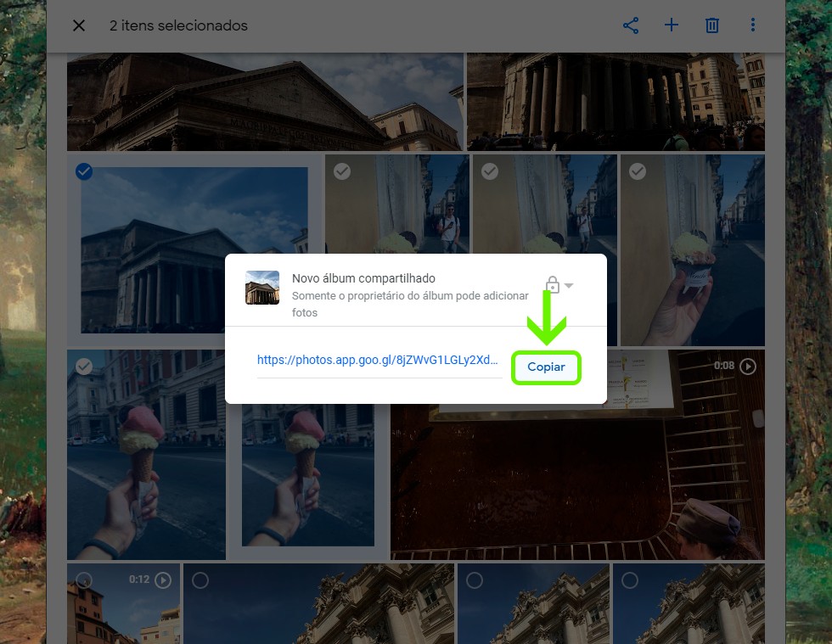Click the '2 itens selecionados' label
Viewport: 832px width, 644px height.
(178, 25)
